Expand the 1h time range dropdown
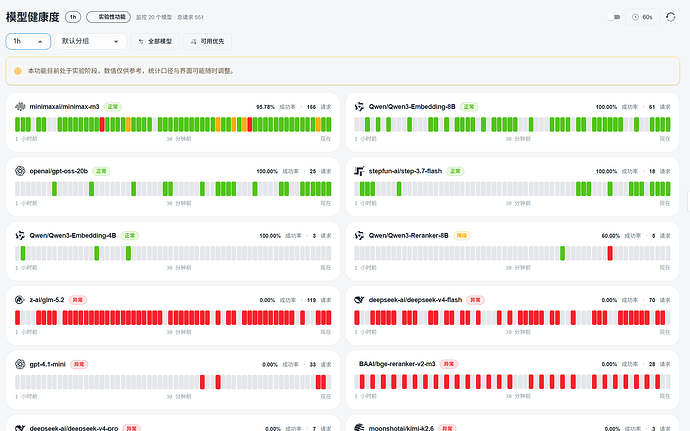 [x=28, y=41]
